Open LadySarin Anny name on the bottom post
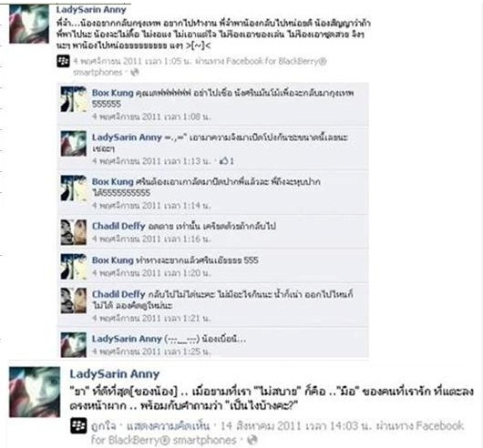 click(114, 374)
